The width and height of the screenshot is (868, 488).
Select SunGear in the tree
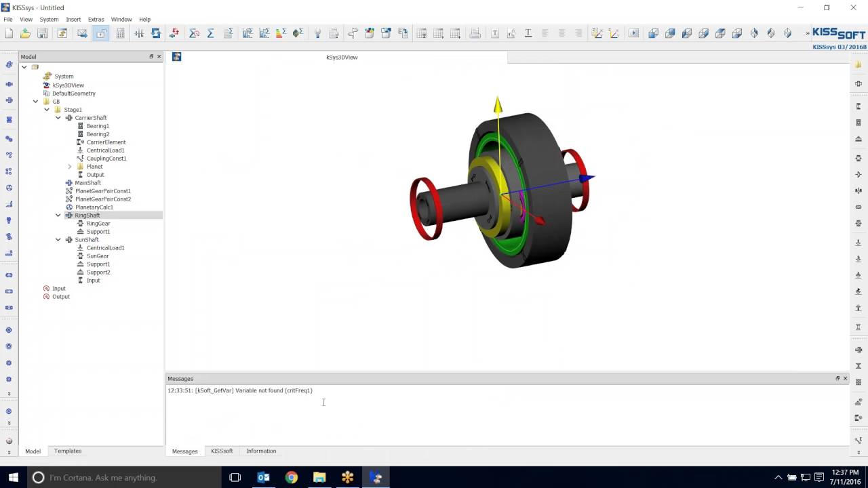(x=98, y=256)
